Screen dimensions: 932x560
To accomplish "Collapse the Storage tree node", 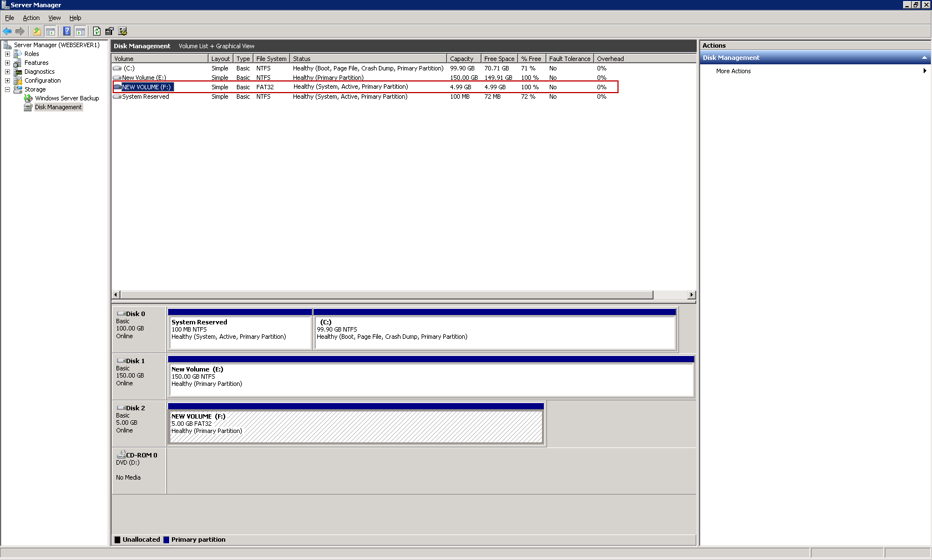I will pos(7,89).
